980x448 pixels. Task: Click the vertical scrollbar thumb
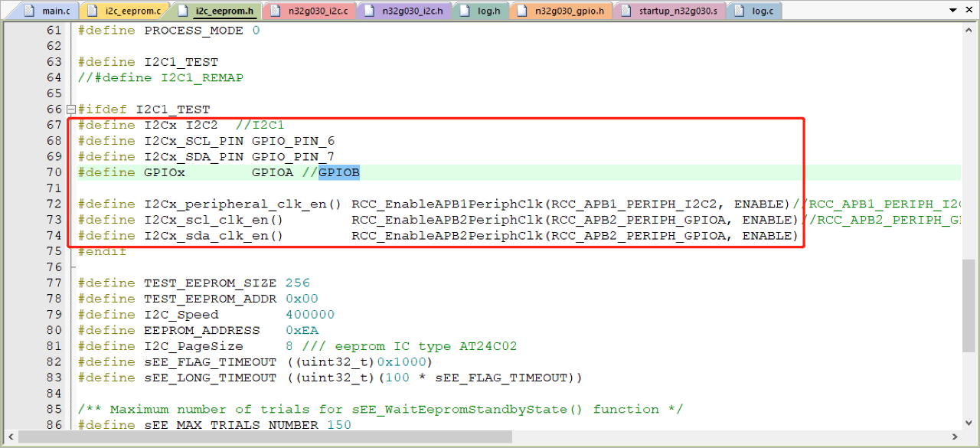click(969, 306)
